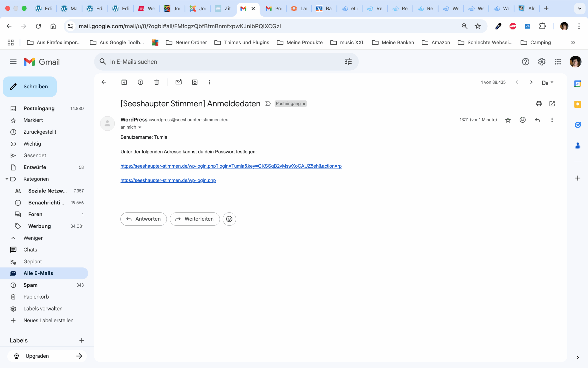The width and height of the screenshot is (588, 368).
Task: Open Gmail settings gear
Action: (x=542, y=62)
